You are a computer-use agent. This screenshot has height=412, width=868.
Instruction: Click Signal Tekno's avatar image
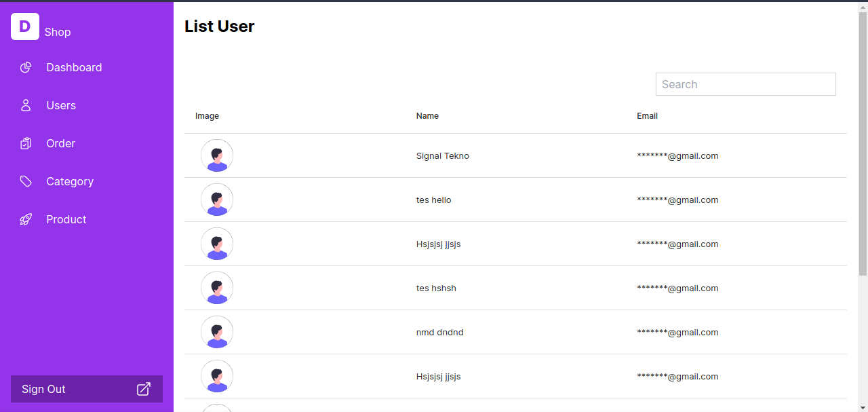click(x=217, y=155)
